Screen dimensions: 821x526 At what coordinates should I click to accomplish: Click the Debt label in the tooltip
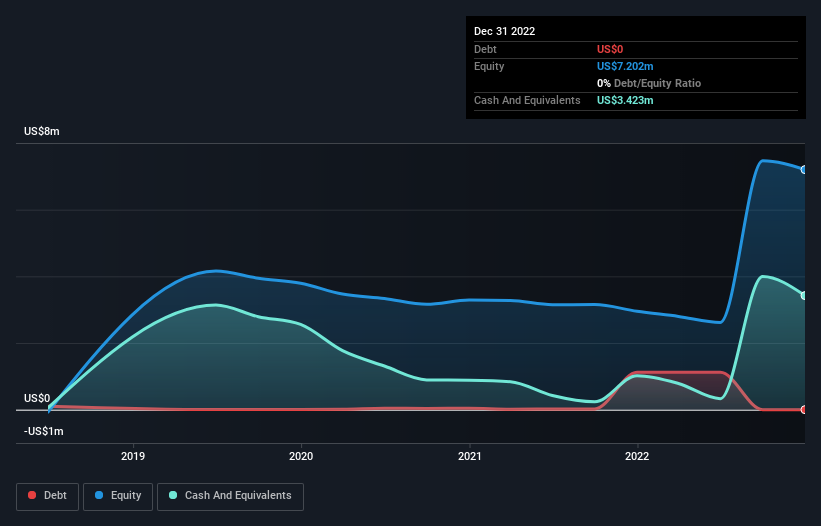coord(485,49)
